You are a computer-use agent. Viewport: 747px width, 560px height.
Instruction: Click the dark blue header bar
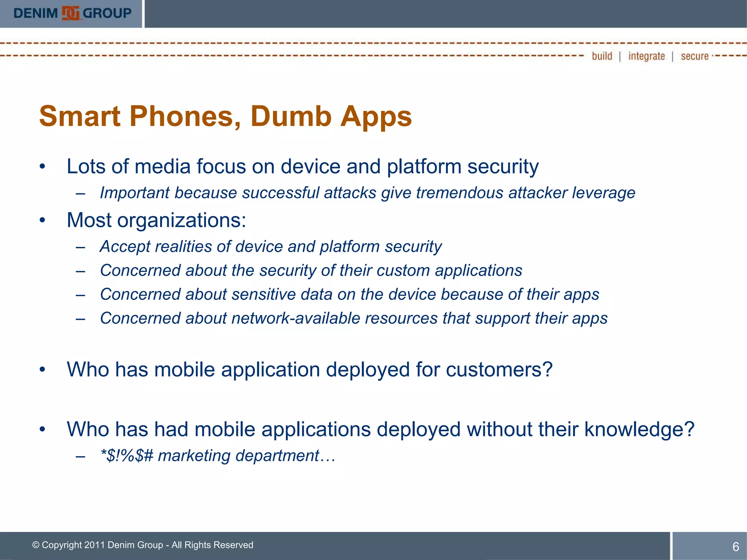click(445, 13)
